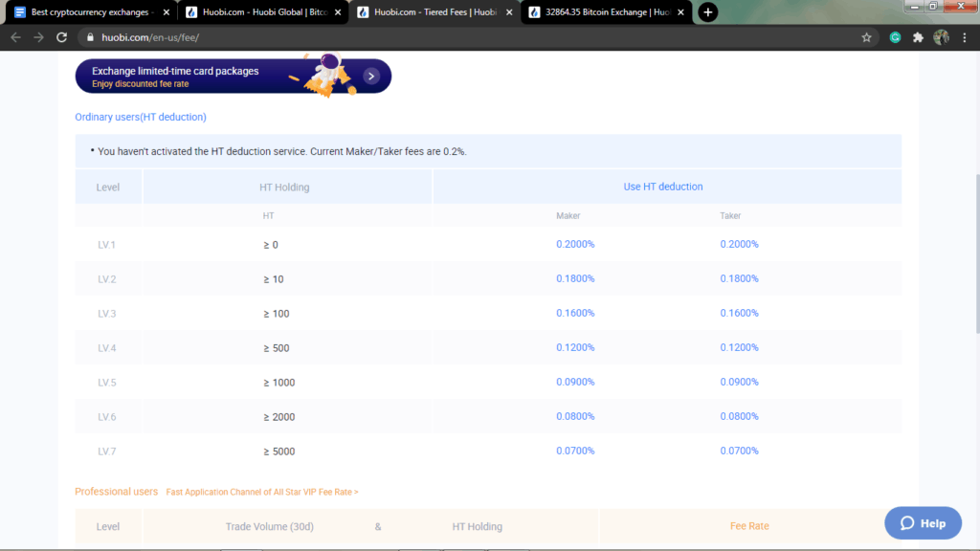Click the arrow on the card packages banner
Image resolution: width=980 pixels, height=551 pixels.
pyautogui.click(x=371, y=77)
